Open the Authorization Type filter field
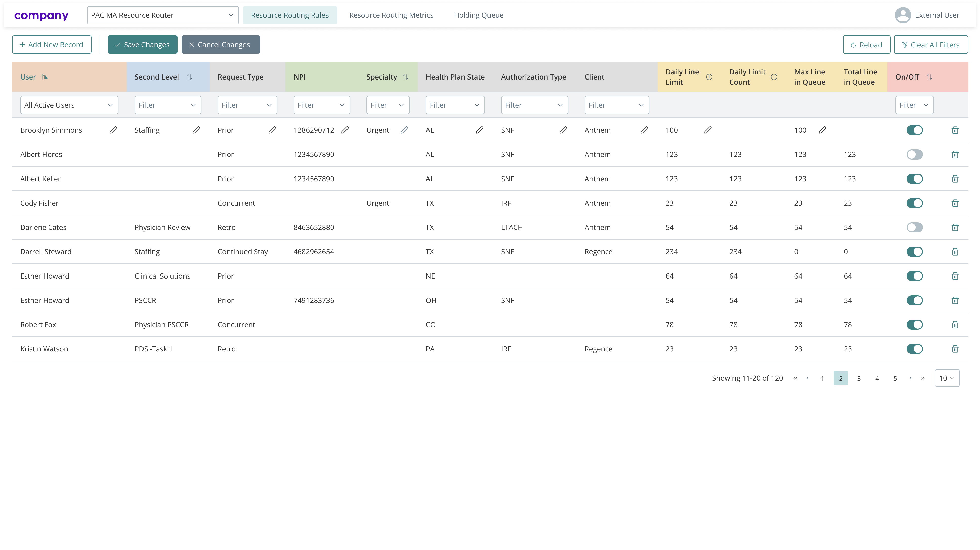The image size is (980, 550). pyautogui.click(x=534, y=105)
